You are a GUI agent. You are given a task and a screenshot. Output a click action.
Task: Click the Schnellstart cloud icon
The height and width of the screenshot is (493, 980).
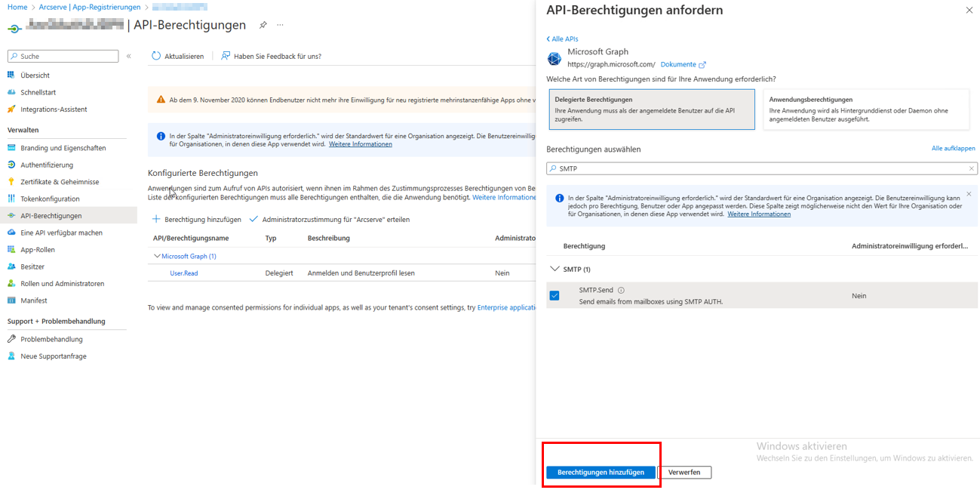point(11,92)
